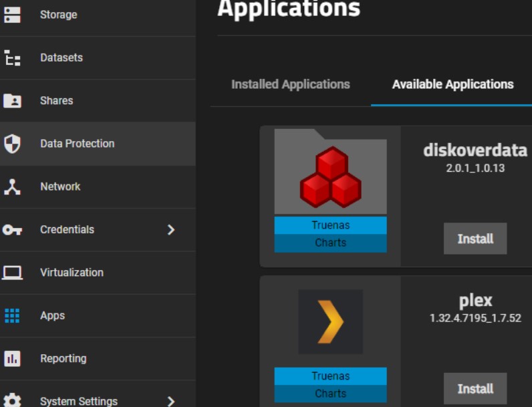532x407 pixels.
Task: Click Truenas label under diskoverdata
Action: 330,225
